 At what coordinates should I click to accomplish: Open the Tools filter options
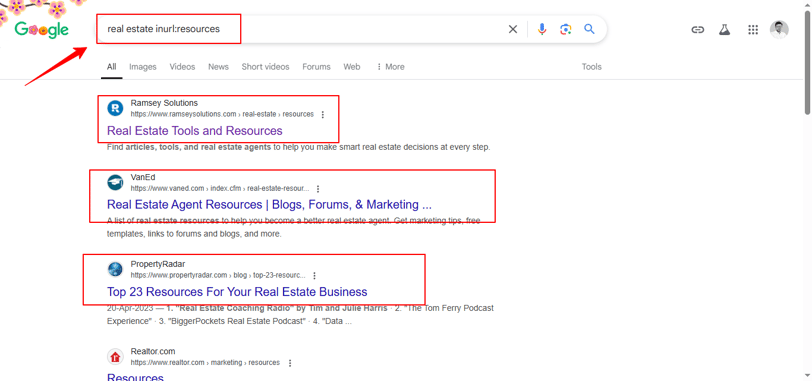coord(591,67)
